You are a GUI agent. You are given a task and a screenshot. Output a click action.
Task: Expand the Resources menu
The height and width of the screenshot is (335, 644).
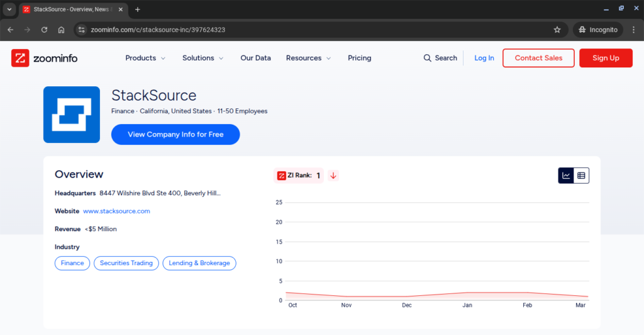coord(308,58)
